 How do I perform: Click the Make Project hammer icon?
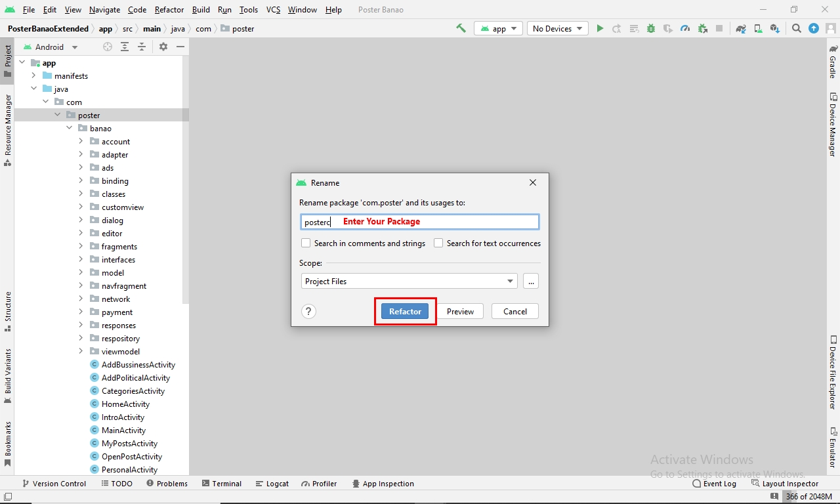coord(461,28)
